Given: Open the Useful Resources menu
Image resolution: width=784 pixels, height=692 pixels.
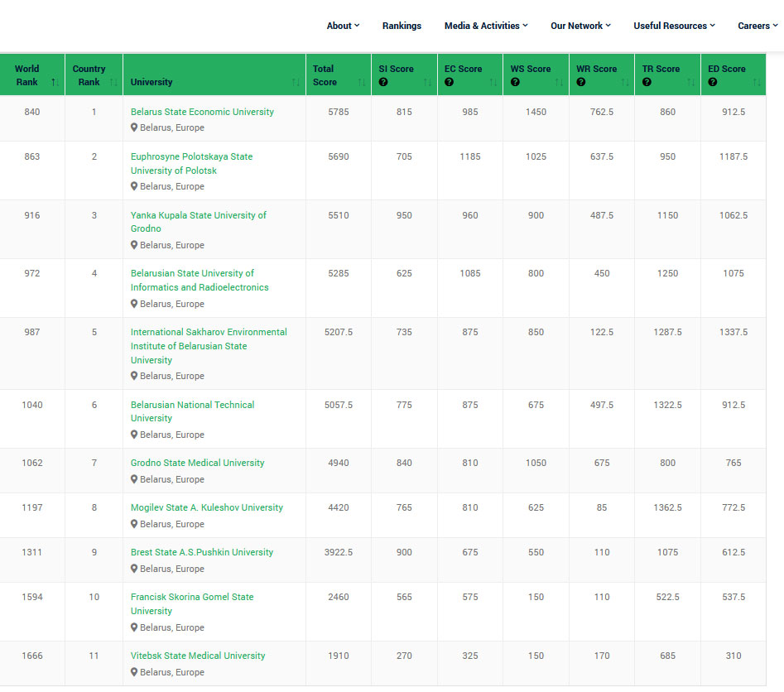Looking at the screenshot, I should [x=674, y=26].
